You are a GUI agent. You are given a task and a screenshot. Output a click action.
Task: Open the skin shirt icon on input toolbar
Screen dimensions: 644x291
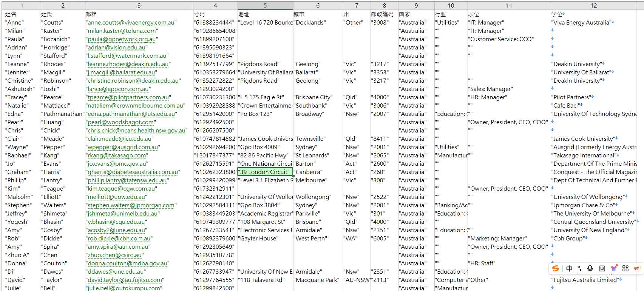click(x=614, y=268)
